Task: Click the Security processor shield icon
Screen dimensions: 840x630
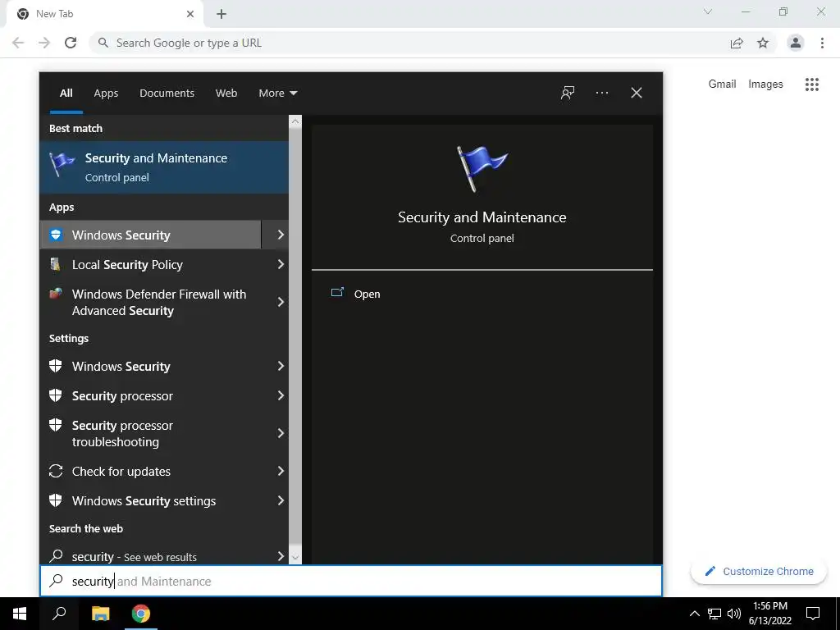Action: point(56,395)
